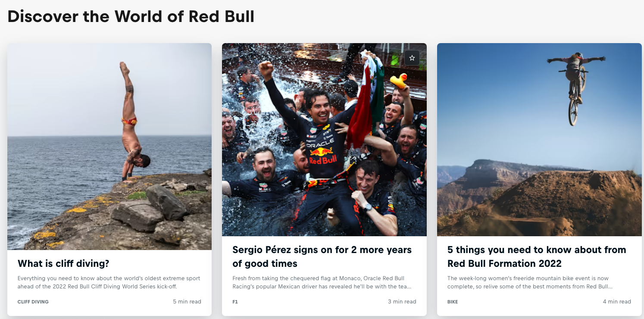
Task: Click the '3 min read' label
Action: (402, 301)
